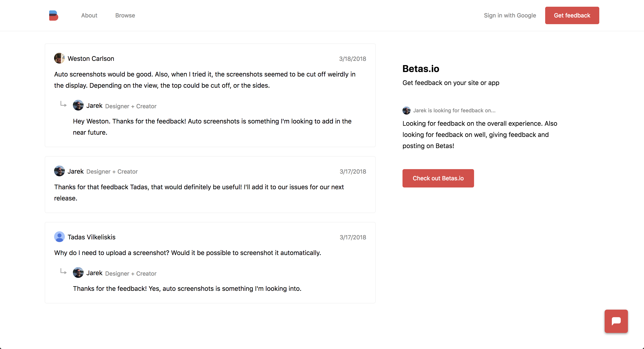Screen dimensions: 644x349
Task: Click the Betas logo icon
Action: tap(53, 15)
